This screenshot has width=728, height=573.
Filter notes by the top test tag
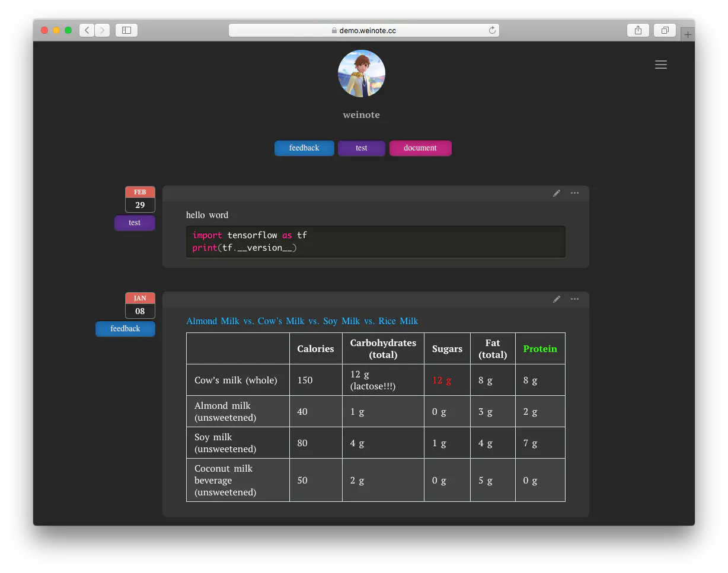click(x=362, y=148)
